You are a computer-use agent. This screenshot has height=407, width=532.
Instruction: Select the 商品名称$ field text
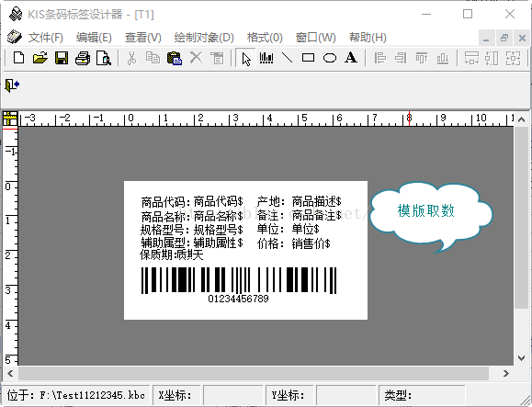[218, 216]
